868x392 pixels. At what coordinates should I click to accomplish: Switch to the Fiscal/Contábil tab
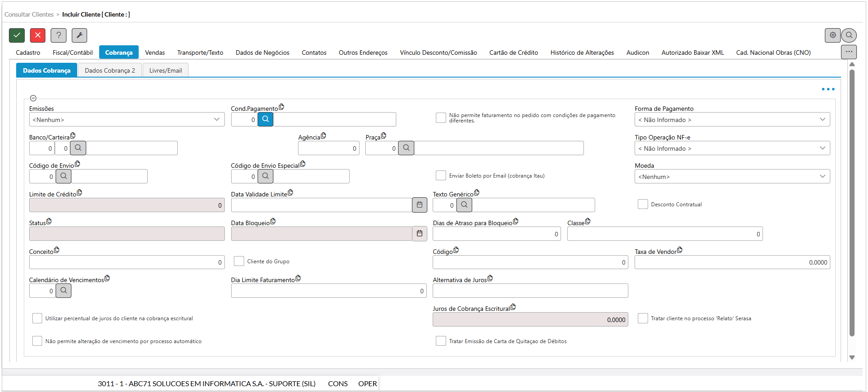[72, 52]
